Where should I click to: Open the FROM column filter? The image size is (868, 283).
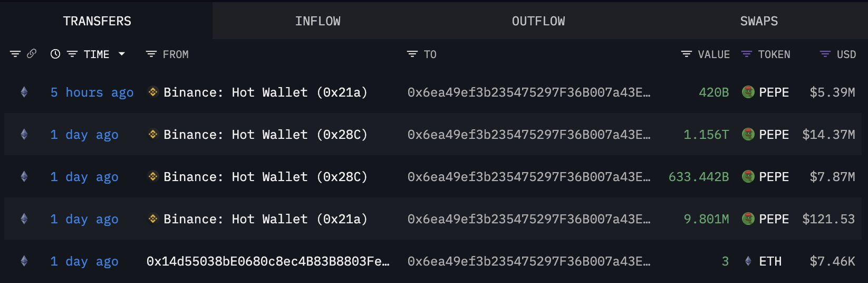click(151, 54)
